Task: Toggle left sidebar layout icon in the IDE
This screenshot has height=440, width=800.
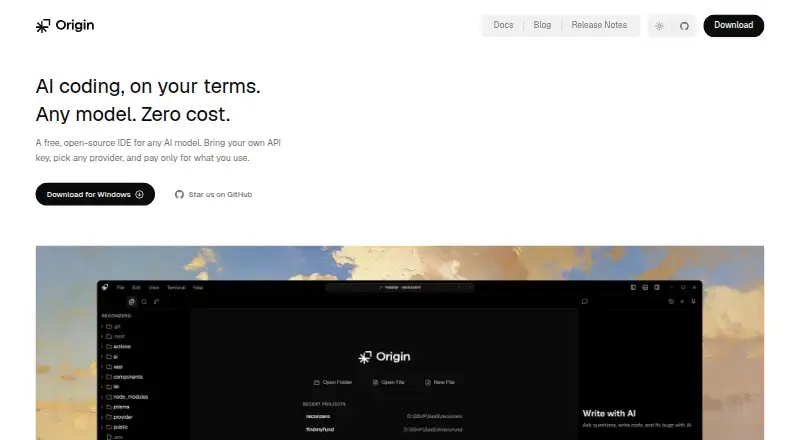Action: point(633,287)
